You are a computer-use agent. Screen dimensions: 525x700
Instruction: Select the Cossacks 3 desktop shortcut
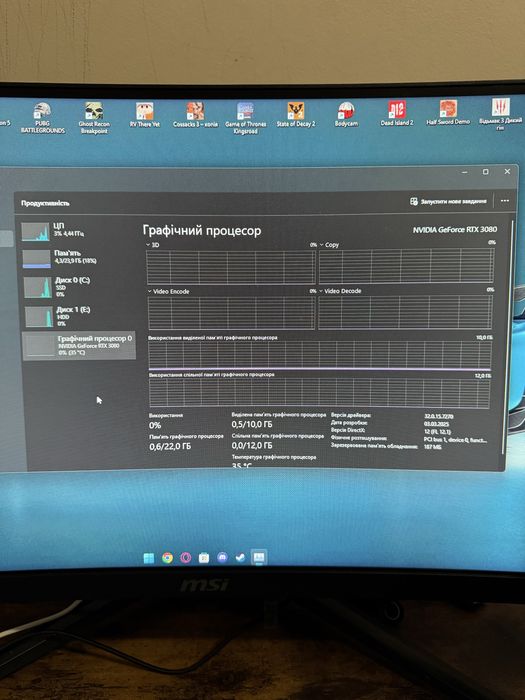tap(195, 115)
